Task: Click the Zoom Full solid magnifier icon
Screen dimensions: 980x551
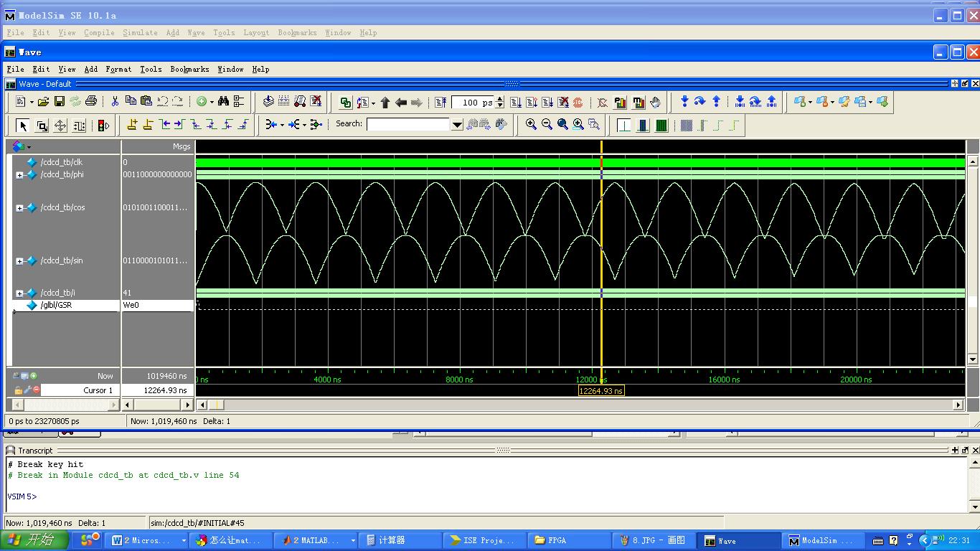Action: 562,124
